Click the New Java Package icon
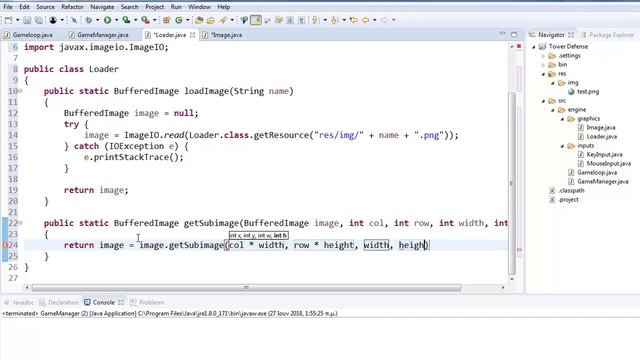 coord(167,20)
